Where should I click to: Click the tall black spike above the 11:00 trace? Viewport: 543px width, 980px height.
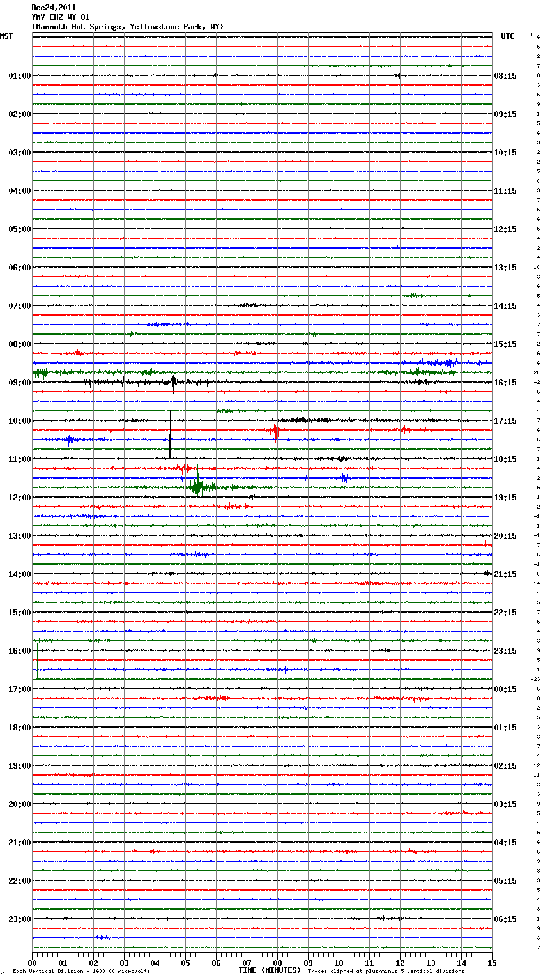click(170, 435)
